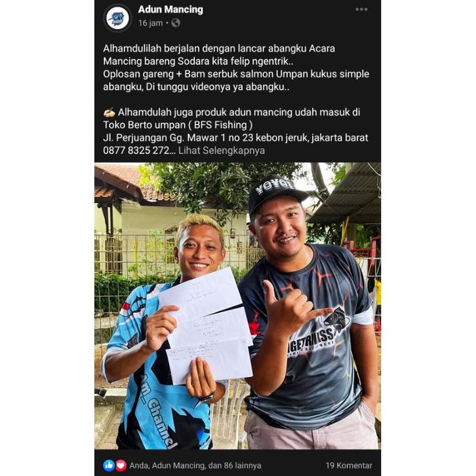Click the phone number 0877 8325 272
The height and width of the screenshot is (476, 476).
139,150
